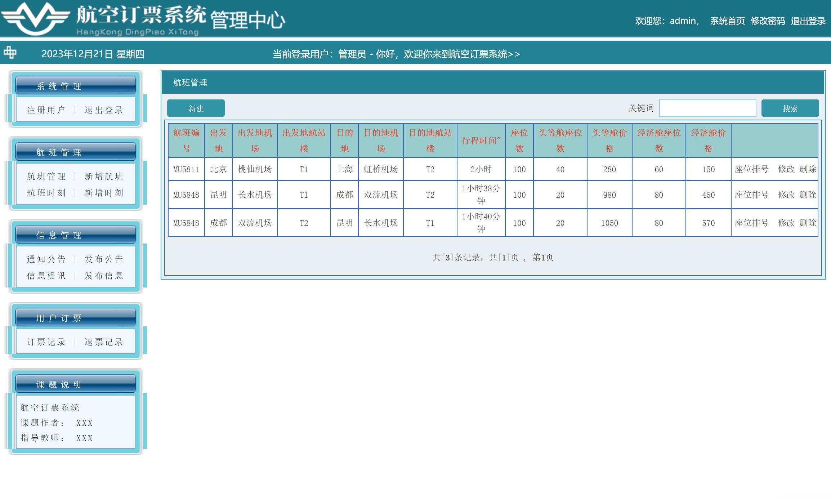
Task: Click the 新建 button
Action: 196,108
